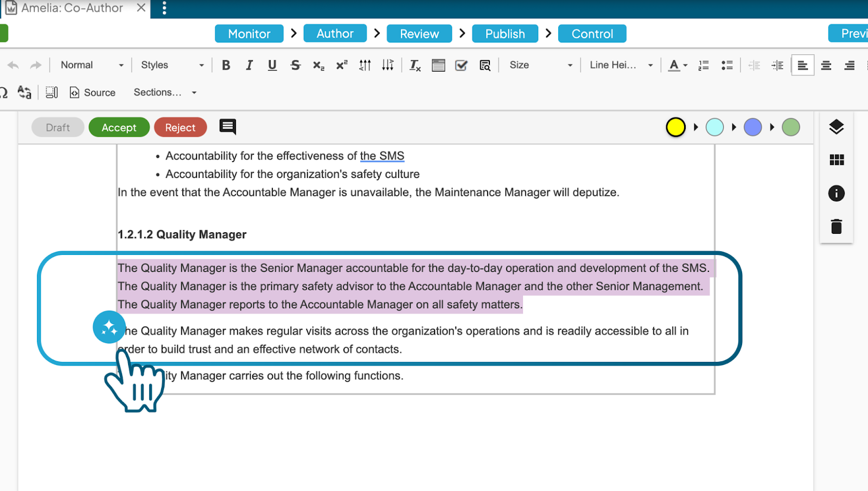Open the info panel icon
The height and width of the screenshot is (491, 868).
coord(837,193)
